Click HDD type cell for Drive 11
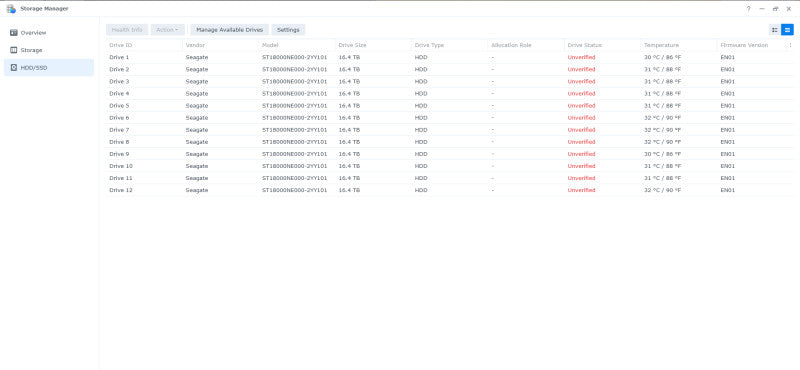 [421, 178]
